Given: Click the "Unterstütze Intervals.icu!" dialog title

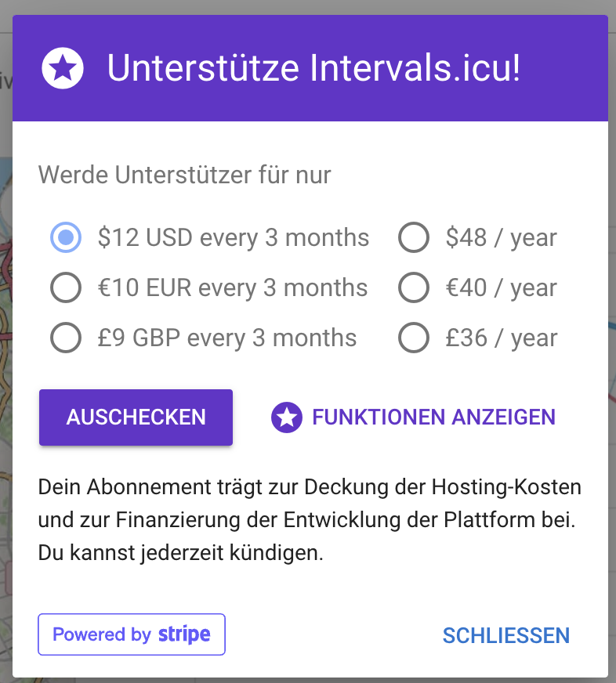Looking at the screenshot, I should tap(313, 69).
